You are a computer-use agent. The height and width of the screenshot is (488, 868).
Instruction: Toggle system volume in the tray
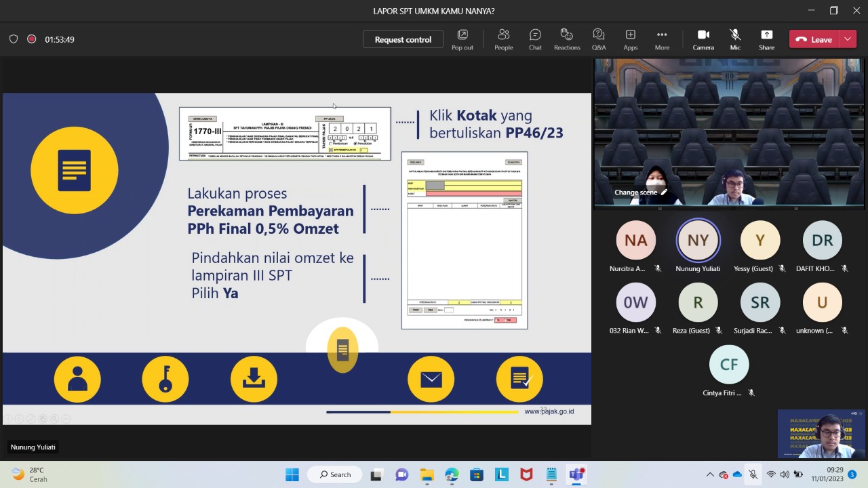click(x=785, y=474)
